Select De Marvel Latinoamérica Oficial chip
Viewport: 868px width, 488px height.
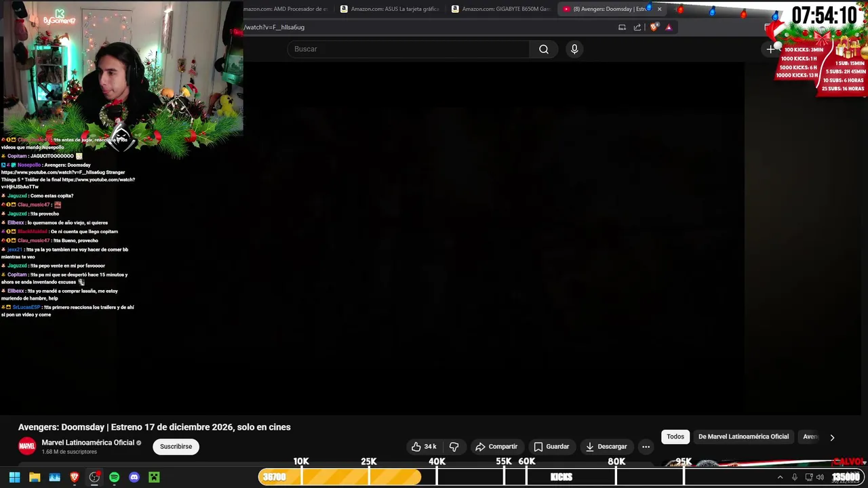tap(743, 436)
